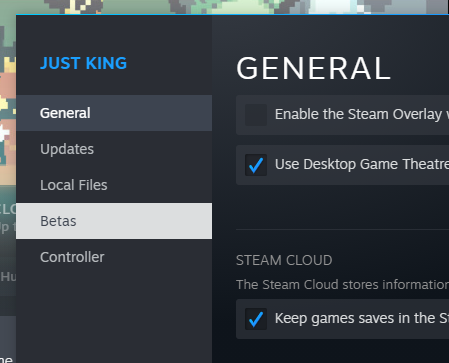Click the JUST KING game title
449x363 pixels.
pyautogui.click(x=83, y=63)
